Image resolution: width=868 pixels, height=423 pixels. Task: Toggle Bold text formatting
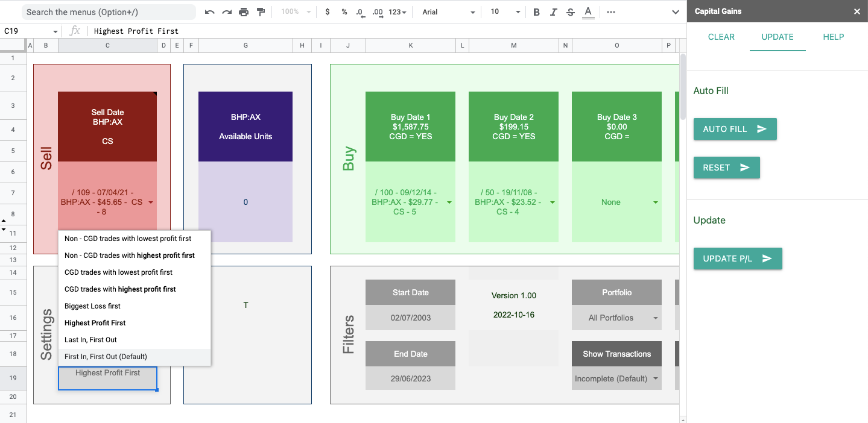[537, 12]
